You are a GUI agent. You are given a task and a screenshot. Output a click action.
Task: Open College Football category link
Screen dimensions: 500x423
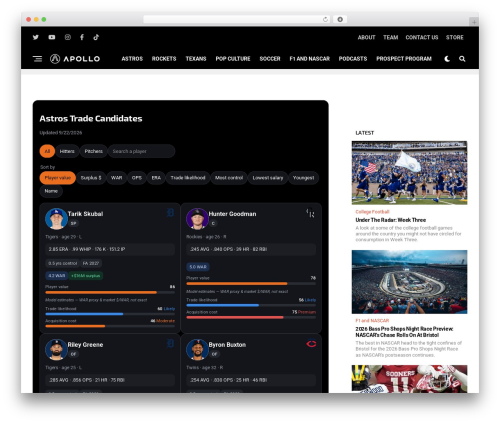372,212
